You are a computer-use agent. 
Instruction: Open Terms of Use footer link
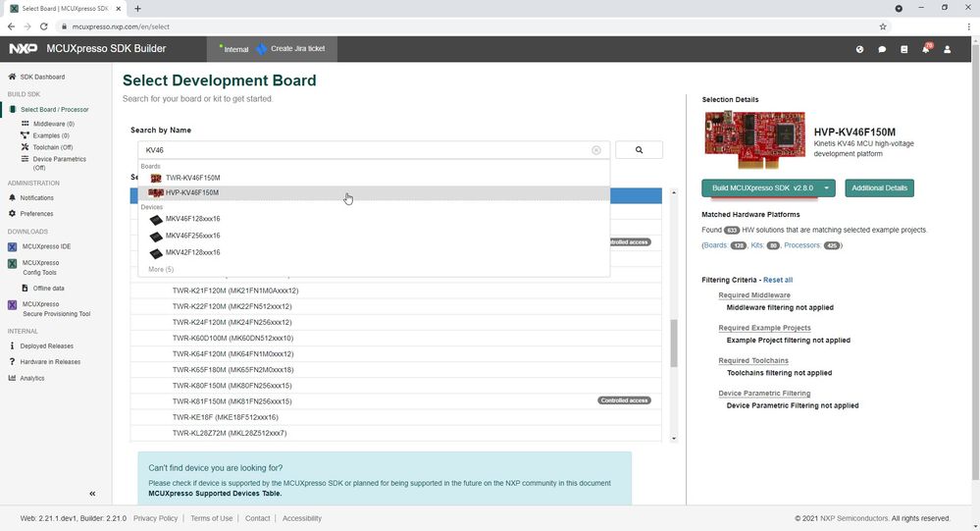point(211,518)
